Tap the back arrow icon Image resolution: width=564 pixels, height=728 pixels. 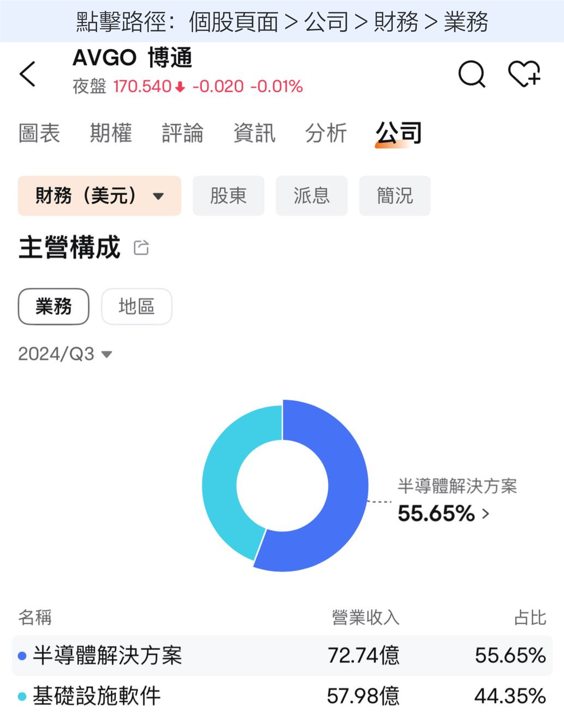click(28, 74)
